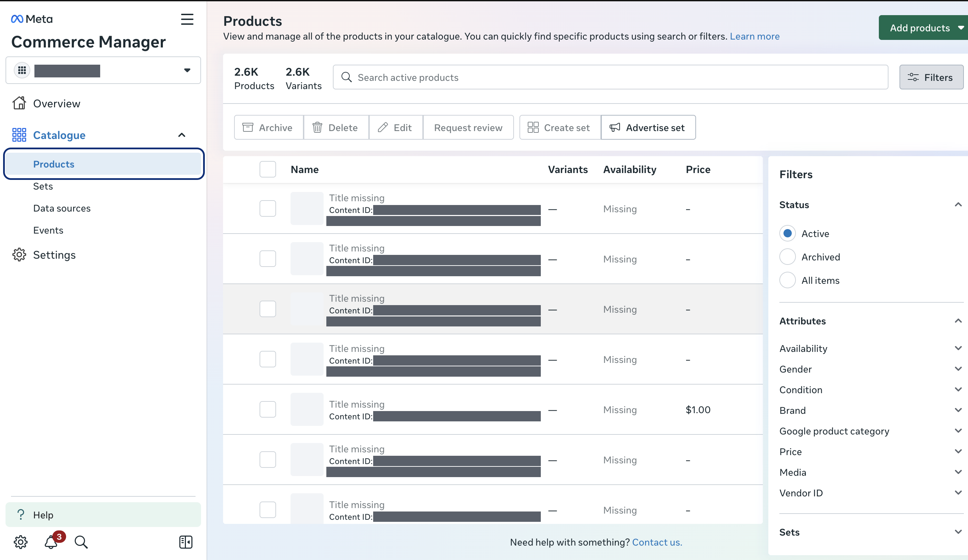Open Settings in the sidebar with the gear icon
This screenshot has height=560, width=968.
coord(19,255)
